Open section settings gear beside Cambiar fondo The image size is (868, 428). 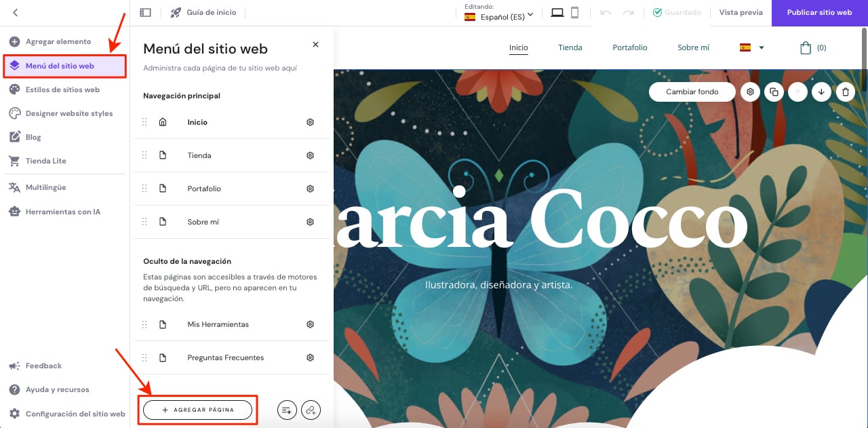click(750, 92)
